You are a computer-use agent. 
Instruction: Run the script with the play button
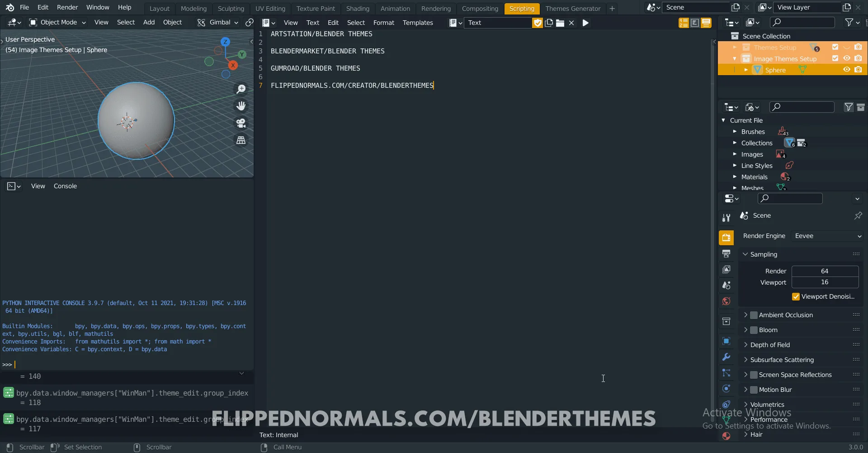(x=585, y=23)
